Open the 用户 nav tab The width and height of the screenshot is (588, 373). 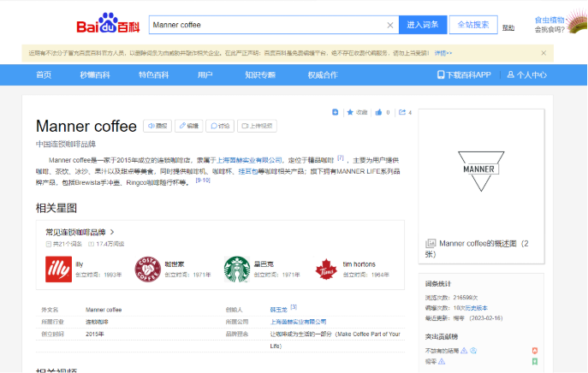[205, 75]
